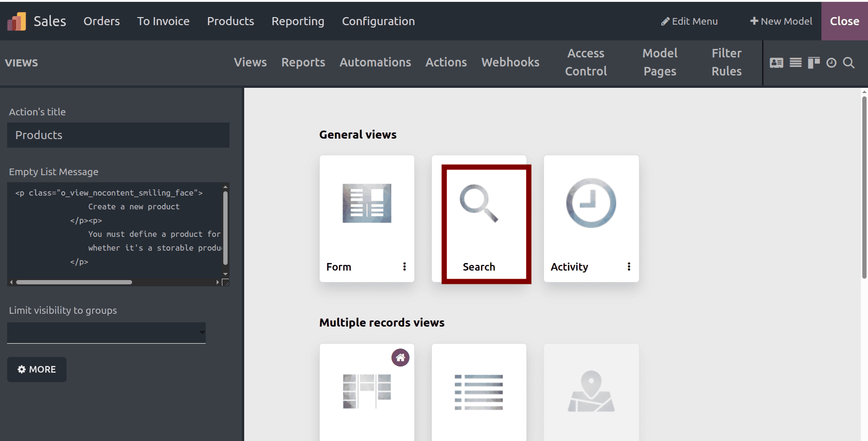Open the Access Control tab
The image size is (868, 441).
(586, 62)
